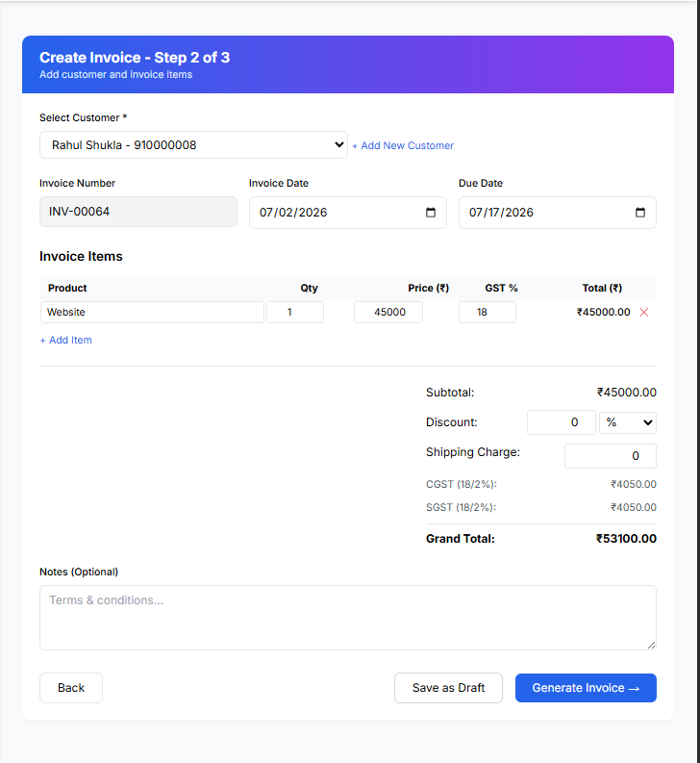Screen dimensions: 700x763
Task: Click the Add Item link
Action: (65, 341)
